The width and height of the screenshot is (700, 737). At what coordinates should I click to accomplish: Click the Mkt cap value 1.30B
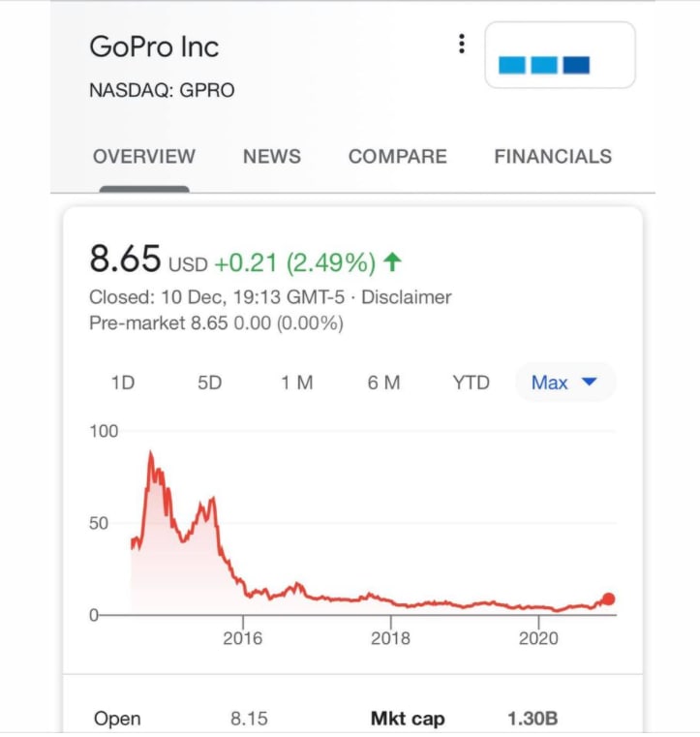coord(533,719)
